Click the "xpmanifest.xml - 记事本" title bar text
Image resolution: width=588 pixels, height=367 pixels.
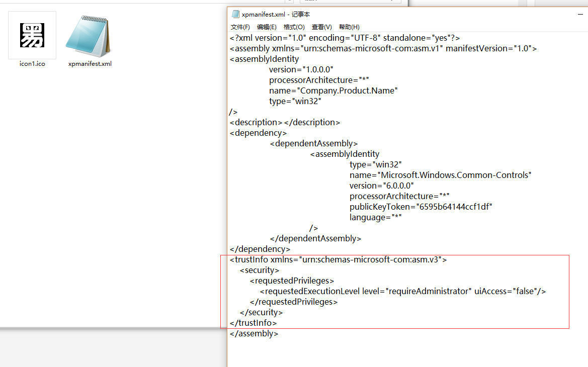[276, 15]
